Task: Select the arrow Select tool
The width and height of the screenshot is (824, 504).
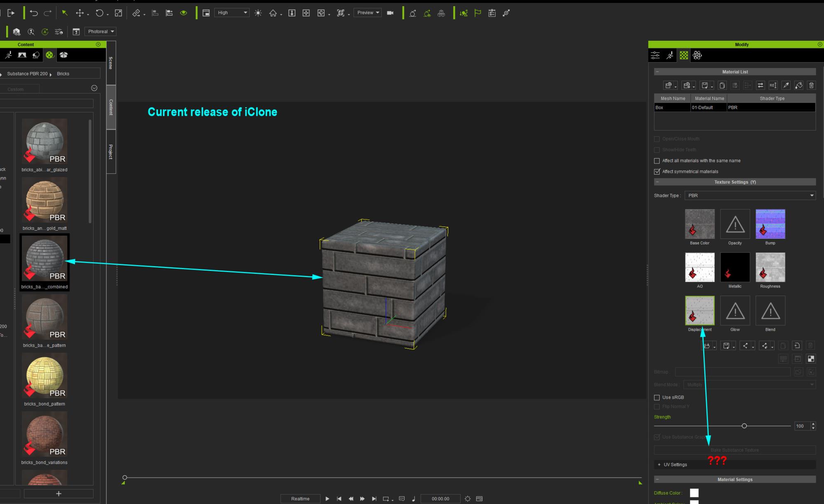Action: pos(65,13)
